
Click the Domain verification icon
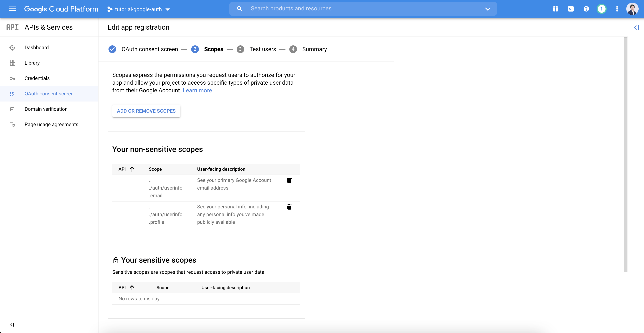12,109
